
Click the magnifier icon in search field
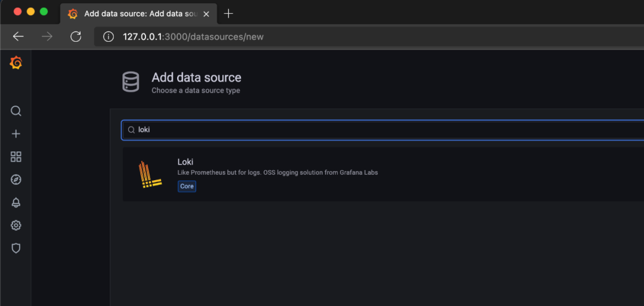131,130
